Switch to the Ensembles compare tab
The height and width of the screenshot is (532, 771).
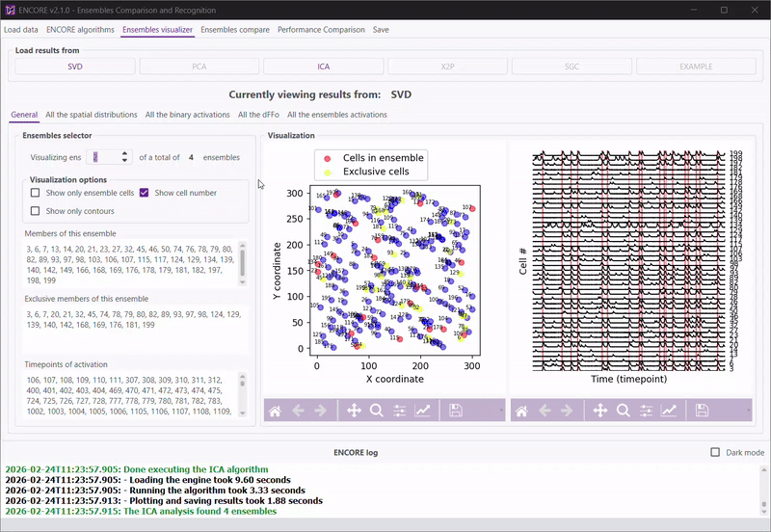click(x=235, y=30)
